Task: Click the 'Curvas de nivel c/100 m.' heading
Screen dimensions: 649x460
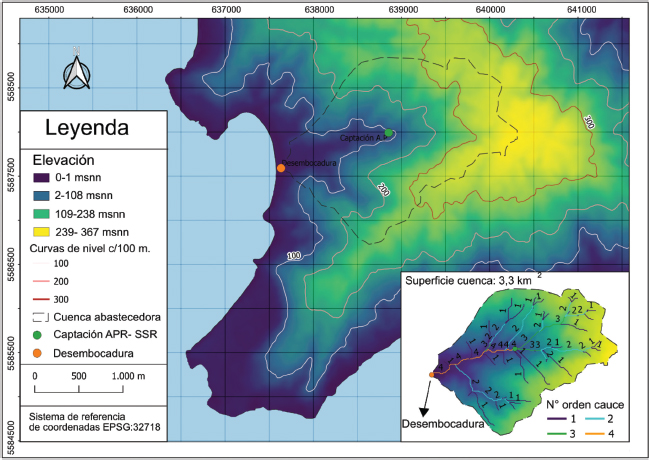Action: [90, 248]
